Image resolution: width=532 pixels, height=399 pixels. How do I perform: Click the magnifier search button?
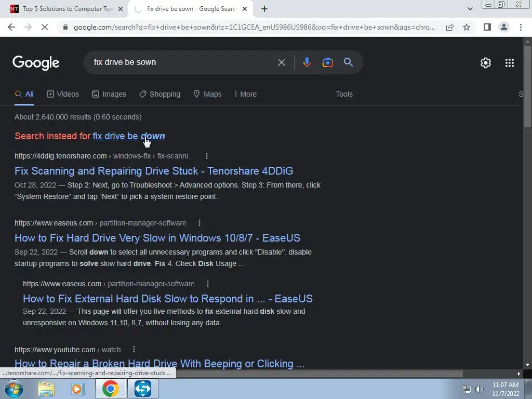coord(348,62)
